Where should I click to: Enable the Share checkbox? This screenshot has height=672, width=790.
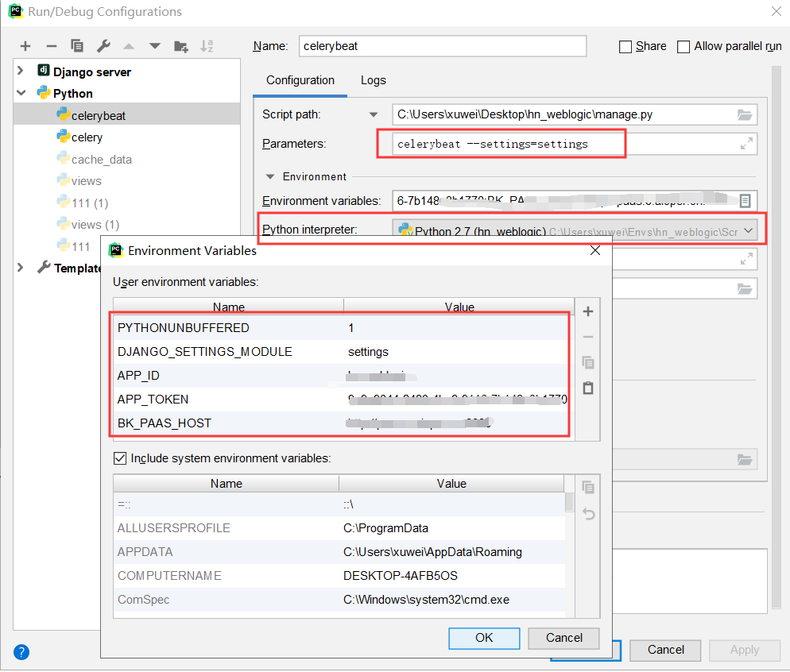(625, 46)
